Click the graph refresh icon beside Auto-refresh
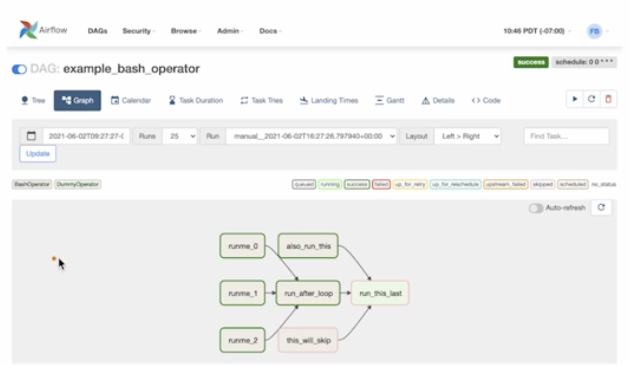The height and width of the screenshot is (366, 630). click(x=601, y=207)
